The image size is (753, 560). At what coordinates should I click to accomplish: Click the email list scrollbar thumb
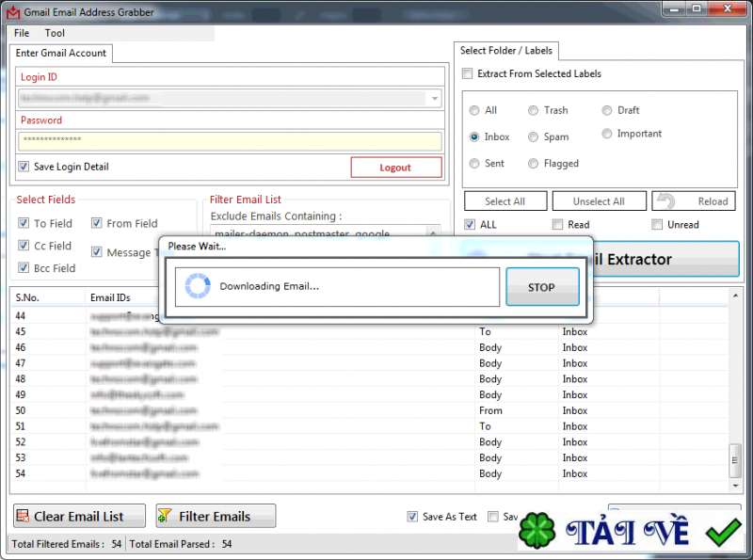(x=735, y=460)
